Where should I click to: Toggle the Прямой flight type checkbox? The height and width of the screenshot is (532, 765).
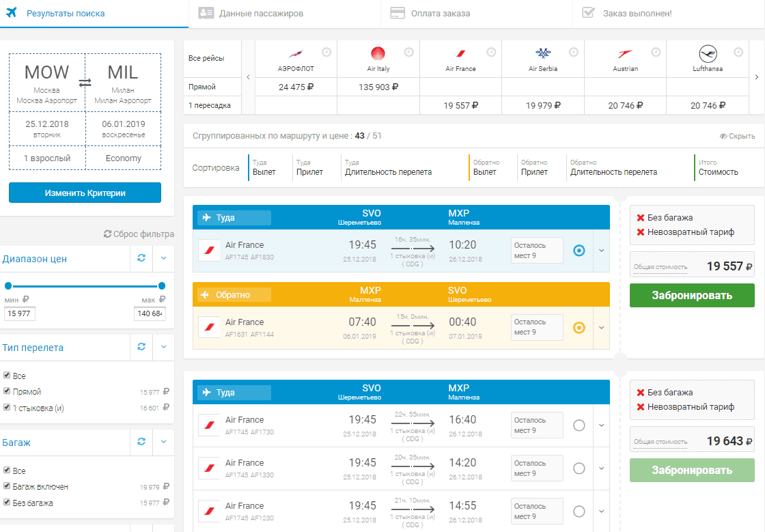[x=7, y=391]
